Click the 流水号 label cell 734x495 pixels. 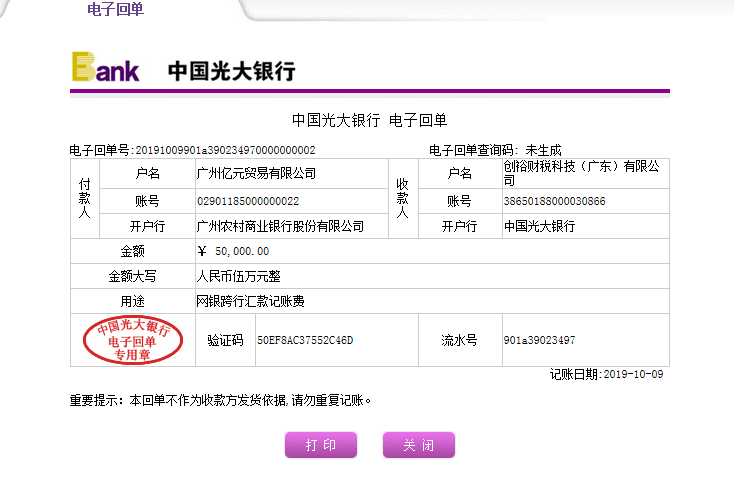click(x=460, y=340)
